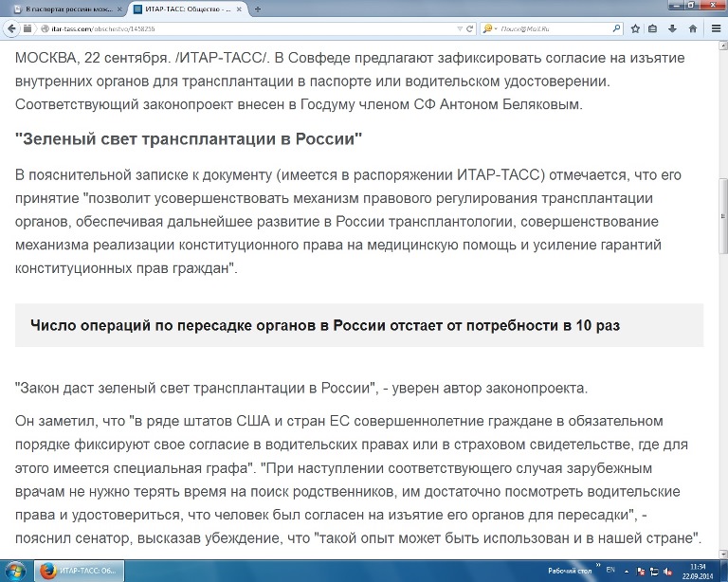The image size is (728, 582).
Task: Open the Windows Start menu
Action: click(x=13, y=571)
